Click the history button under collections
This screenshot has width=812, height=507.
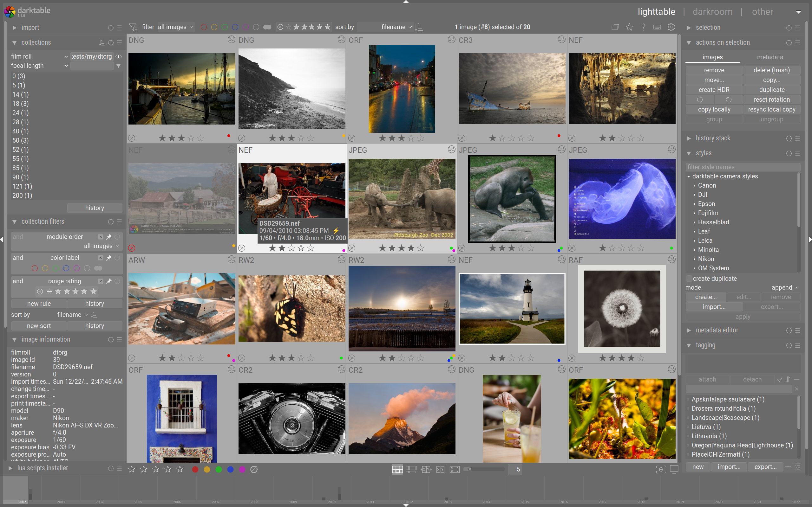coord(94,208)
